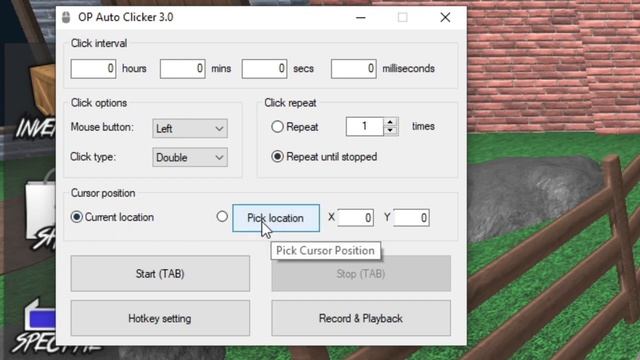
Task: Focus the milliseconds interval field
Action: tap(353, 69)
